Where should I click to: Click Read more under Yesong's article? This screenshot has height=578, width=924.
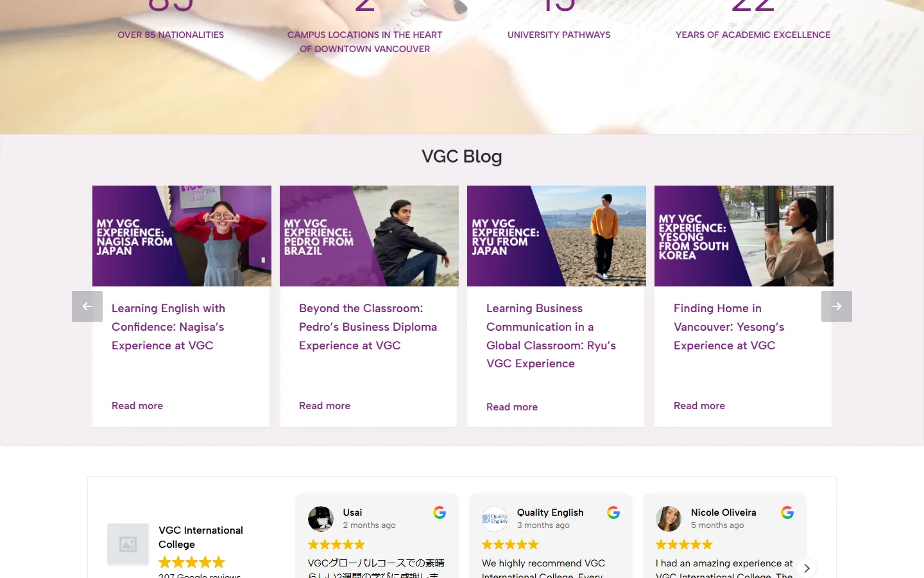pos(699,406)
